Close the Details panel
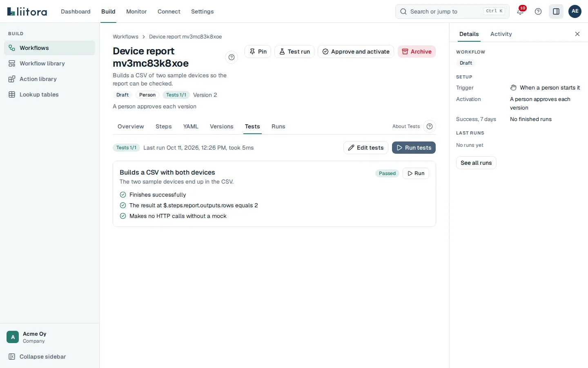Screen dimensions: 588x368 [577, 34]
